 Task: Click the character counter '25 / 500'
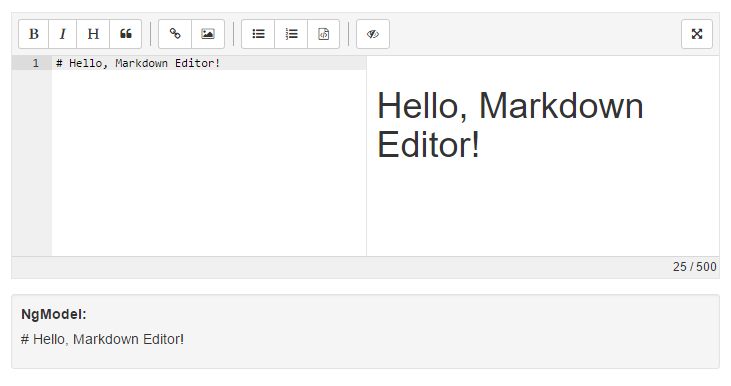pyautogui.click(x=695, y=267)
